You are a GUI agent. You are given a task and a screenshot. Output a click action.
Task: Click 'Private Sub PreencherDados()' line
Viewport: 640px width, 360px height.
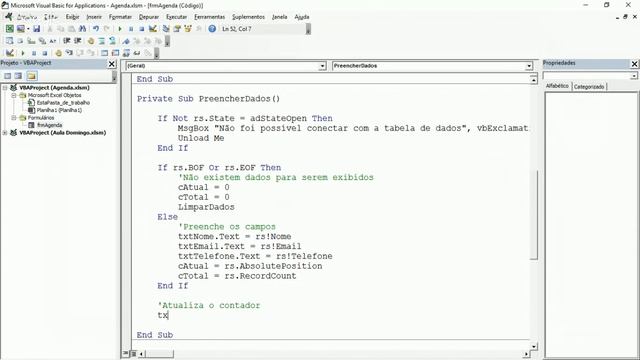pos(208,99)
